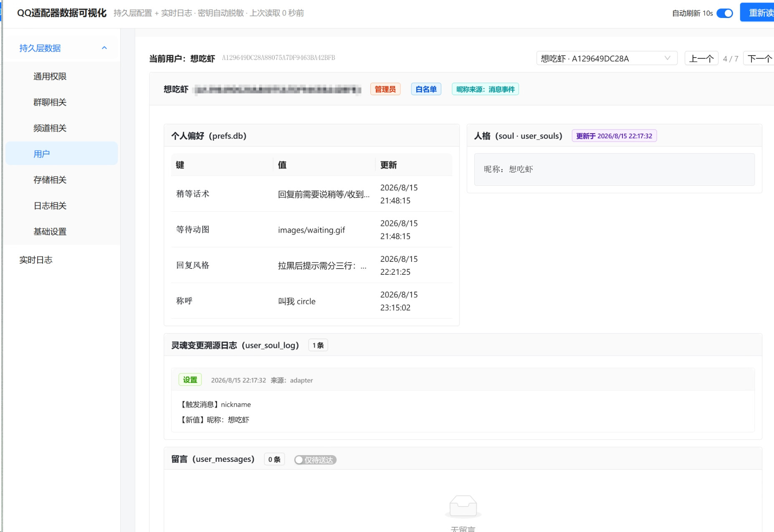774x532 pixels.
Task: Click the 4 / 7 page indicator
Action: 731,59
